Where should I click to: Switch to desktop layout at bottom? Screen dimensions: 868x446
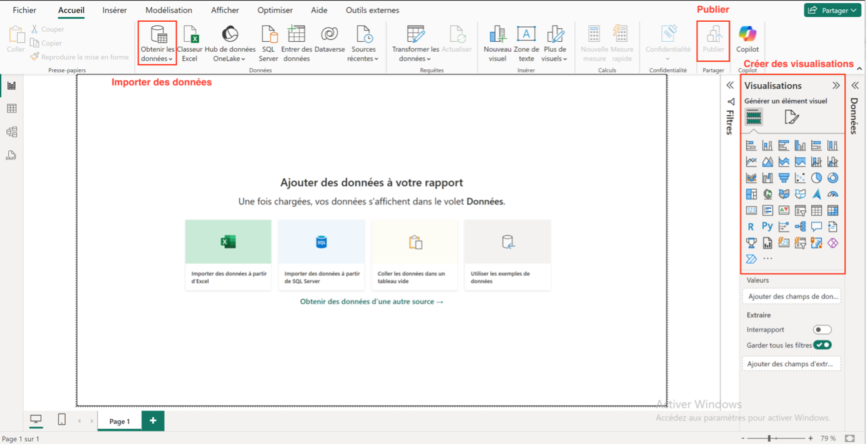click(36, 420)
